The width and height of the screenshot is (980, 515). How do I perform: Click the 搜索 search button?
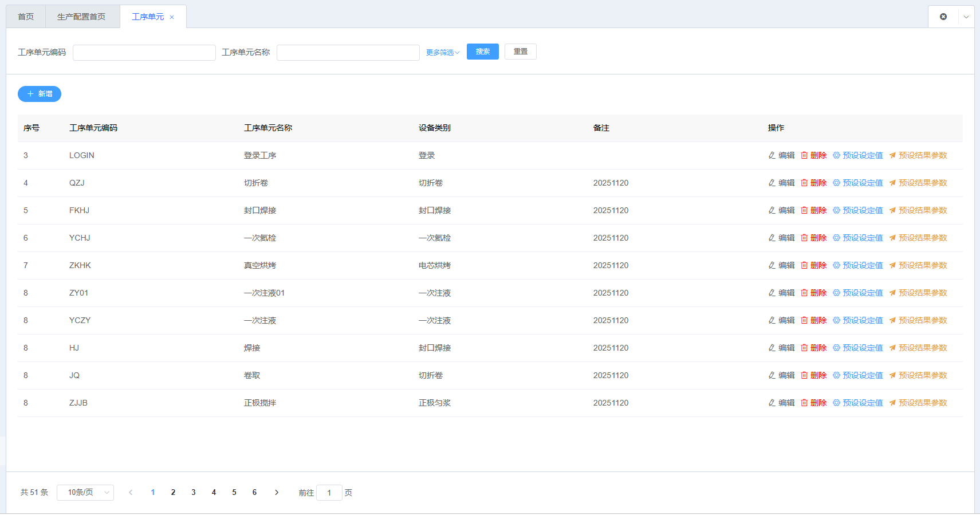483,52
